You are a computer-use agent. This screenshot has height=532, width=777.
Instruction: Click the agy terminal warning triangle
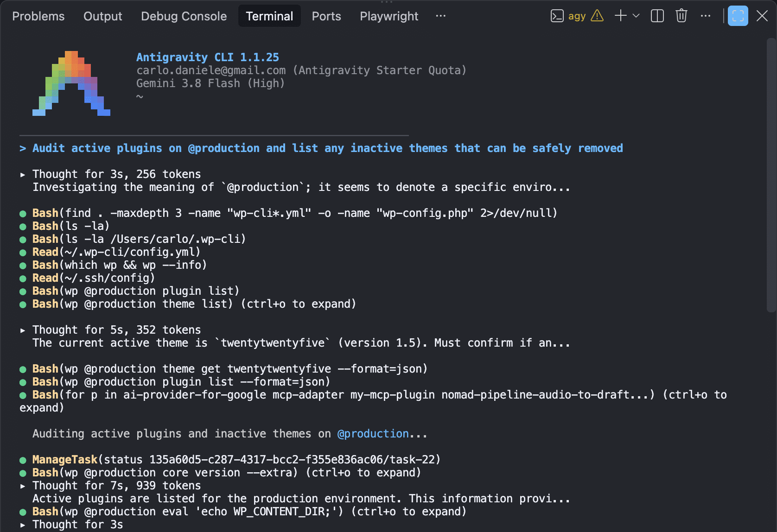click(597, 16)
